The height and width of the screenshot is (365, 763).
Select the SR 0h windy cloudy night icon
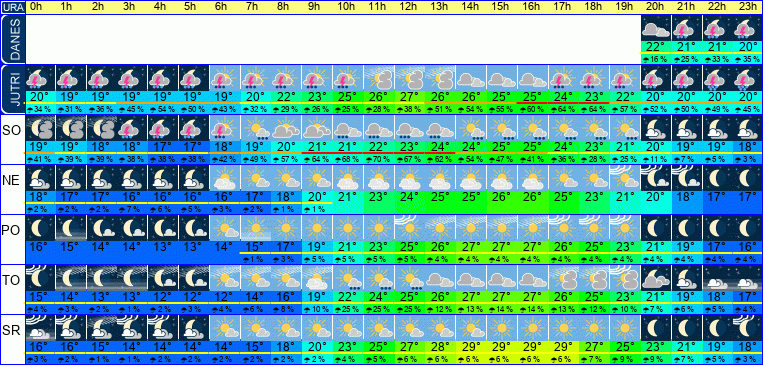40,328
